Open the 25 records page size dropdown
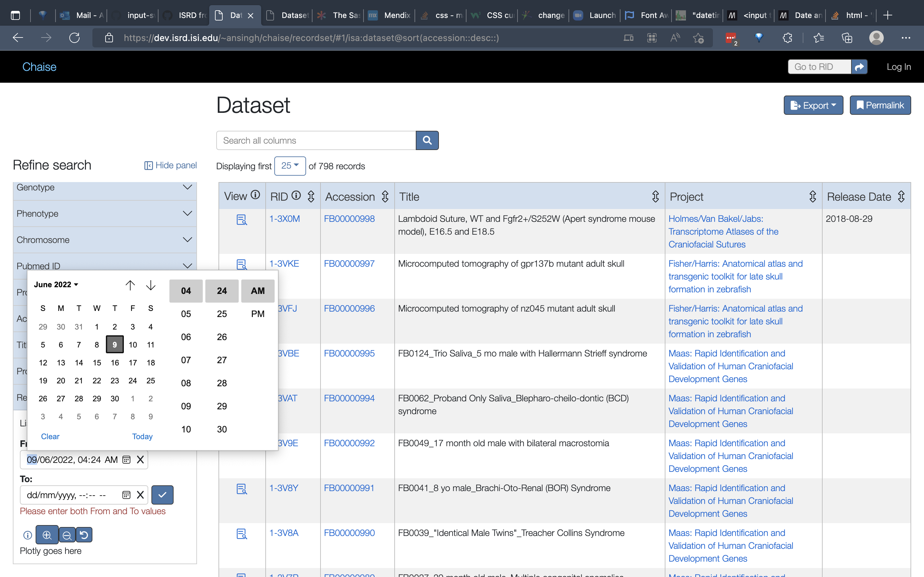 click(x=290, y=166)
